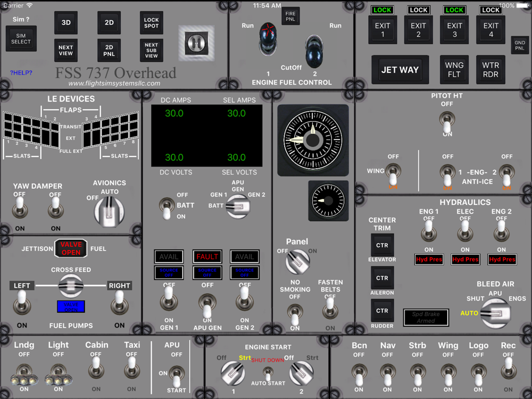Viewport: 532px width, 399px height.
Task: Flip engine 2 fuel control lever
Action: point(314,52)
